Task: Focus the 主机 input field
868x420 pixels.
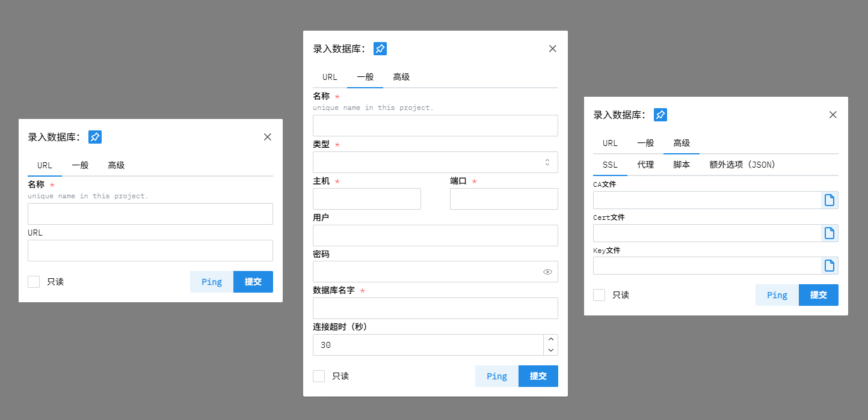Action: (x=367, y=199)
